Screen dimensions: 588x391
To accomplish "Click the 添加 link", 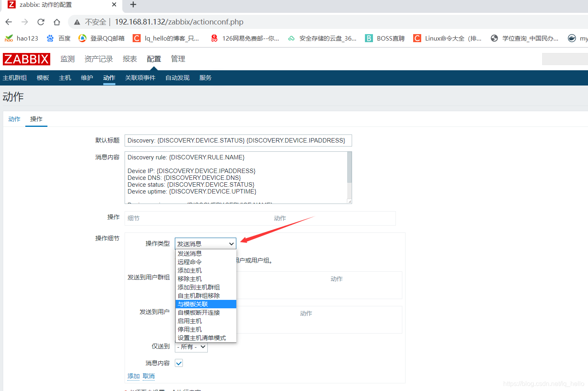I will [x=133, y=376].
